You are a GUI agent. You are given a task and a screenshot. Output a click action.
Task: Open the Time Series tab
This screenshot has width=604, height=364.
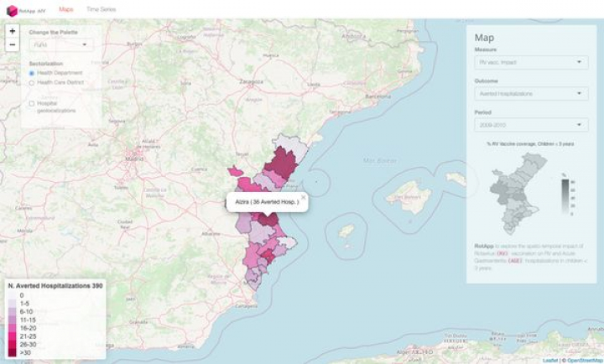102,9
